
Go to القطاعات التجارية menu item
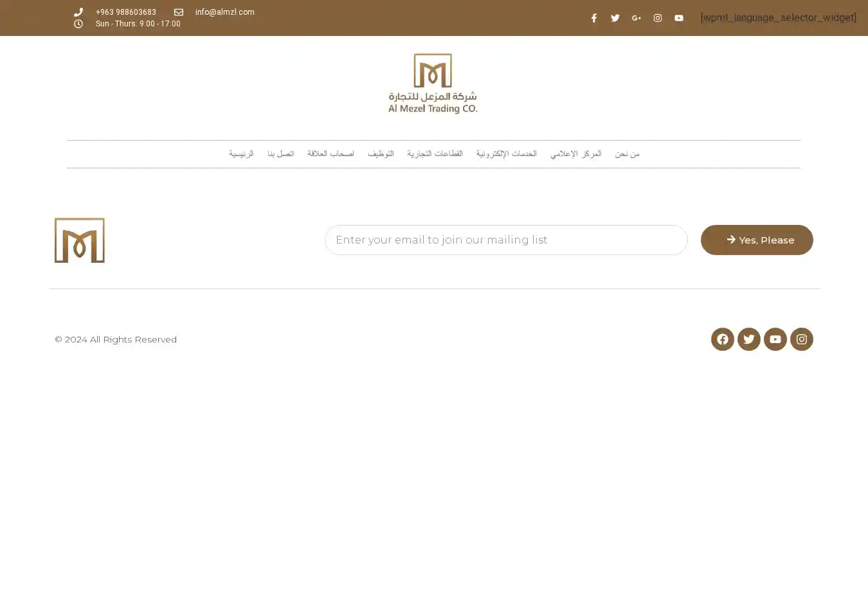[x=435, y=154]
